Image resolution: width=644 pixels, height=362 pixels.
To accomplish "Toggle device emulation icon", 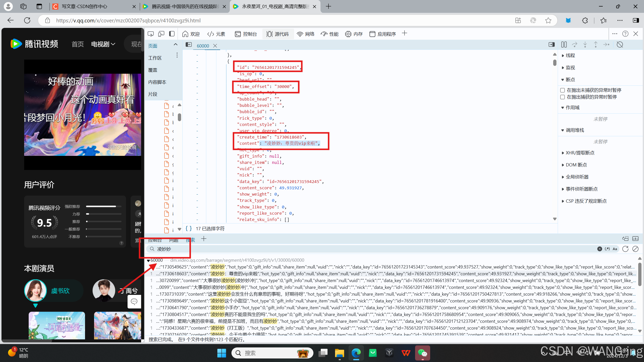I will click(161, 34).
